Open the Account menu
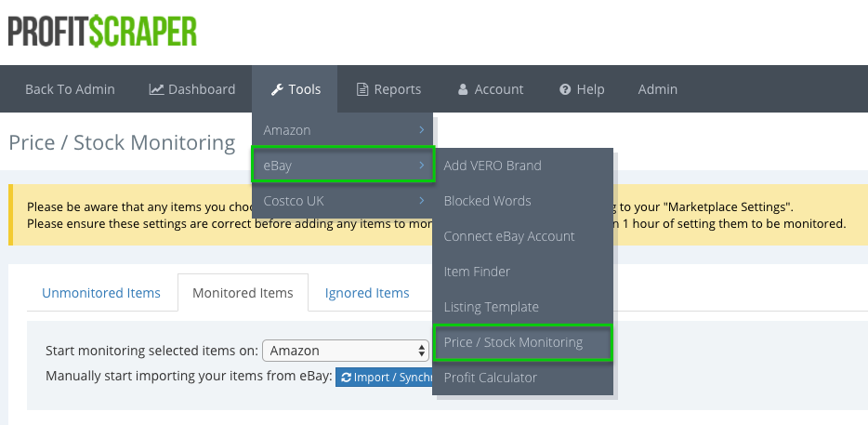Screen dimensions: 868x425 pyautogui.click(x=491, y=89)
